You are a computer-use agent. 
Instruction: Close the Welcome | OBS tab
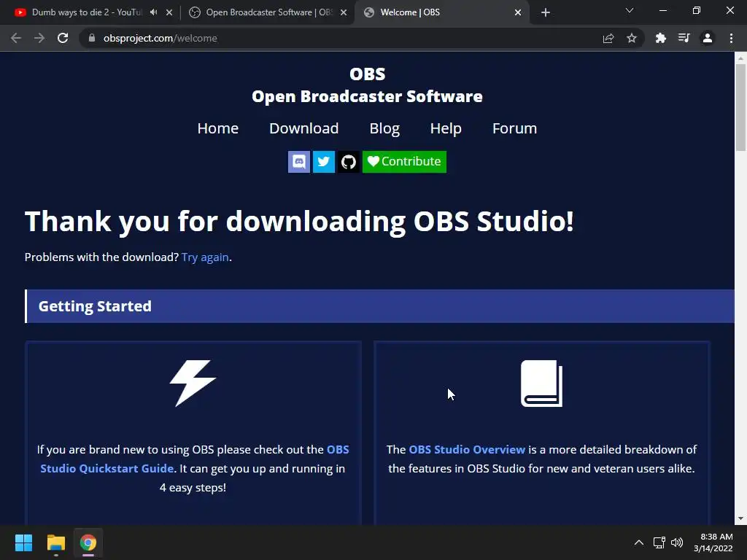point(518,12)
